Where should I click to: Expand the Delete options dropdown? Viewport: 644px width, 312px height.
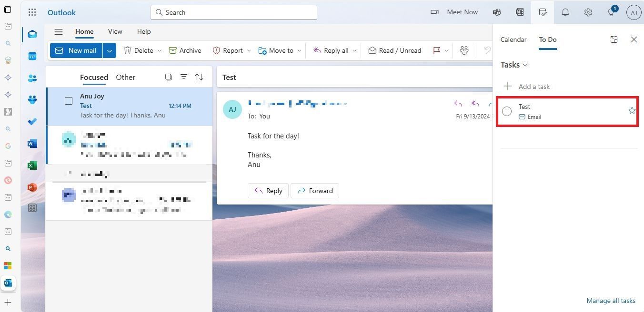click(x=159, y=50)
